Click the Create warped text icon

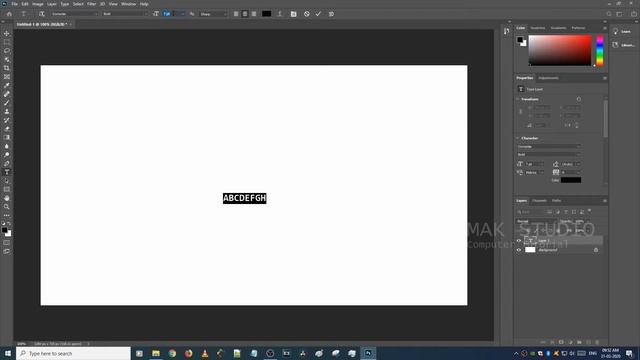280,14
